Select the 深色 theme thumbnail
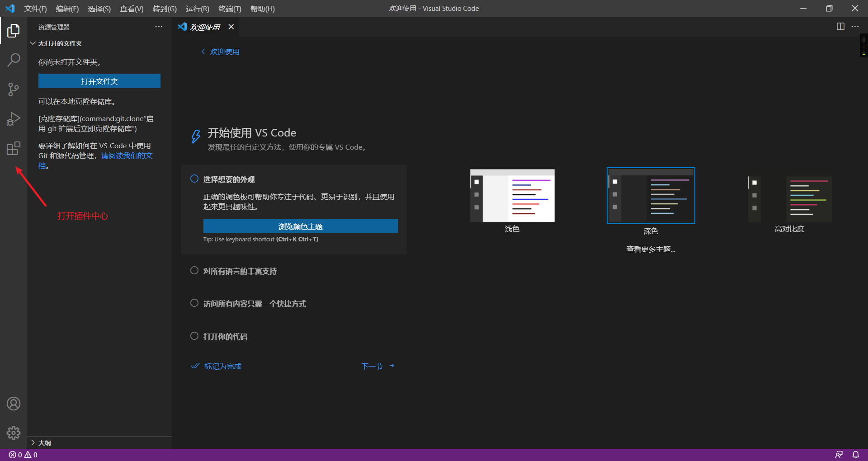The image size is (868, 461). tap(650, 196)
